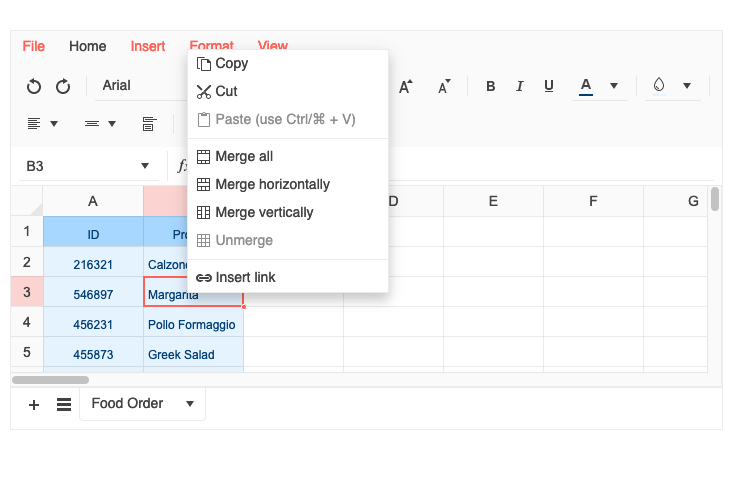The image size is (733, 490).
Task: Decrease font size icon
Action: (x=444, y=86)
